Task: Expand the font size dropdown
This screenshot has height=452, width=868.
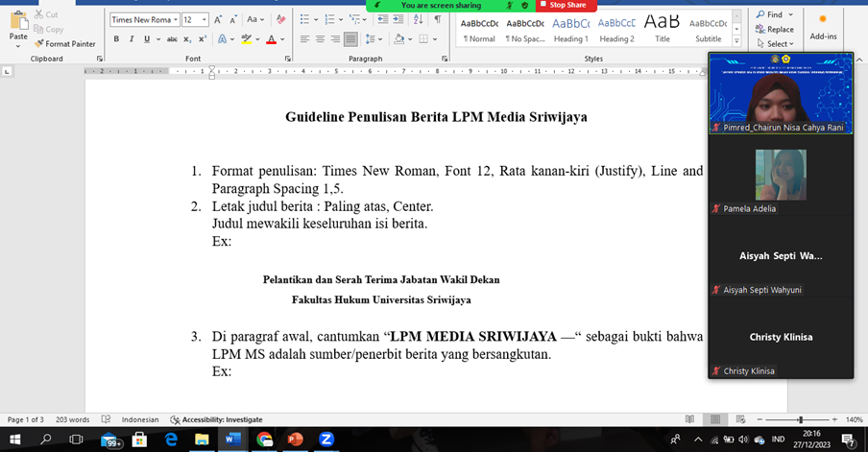Action: coord(205,19)
